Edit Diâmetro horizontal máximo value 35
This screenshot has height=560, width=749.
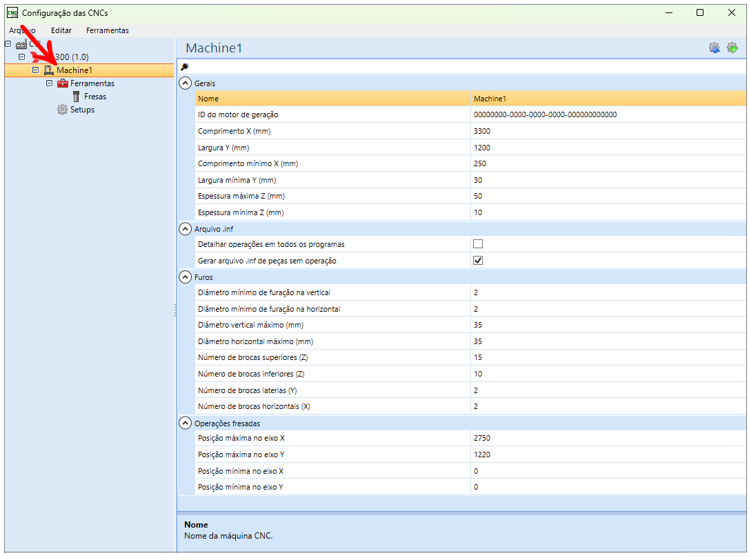608,341
